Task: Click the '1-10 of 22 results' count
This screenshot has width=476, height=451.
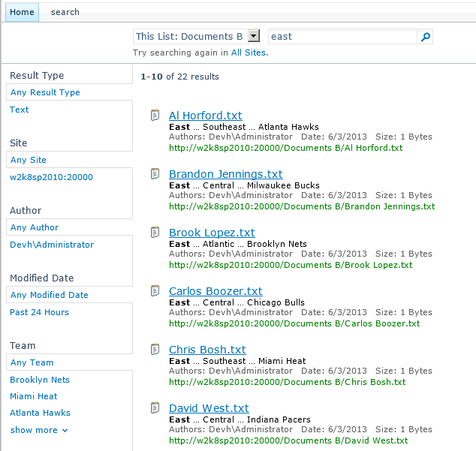Action: (x=179, y=77)
